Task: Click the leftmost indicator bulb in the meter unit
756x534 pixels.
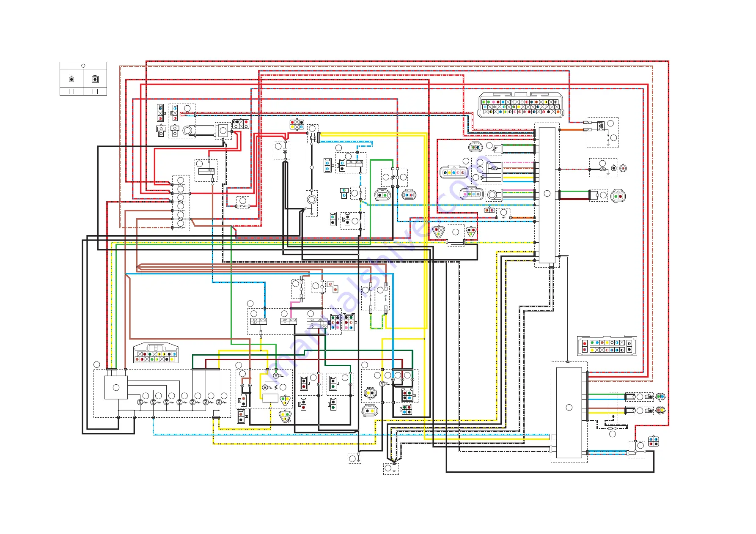Action: 140,402
